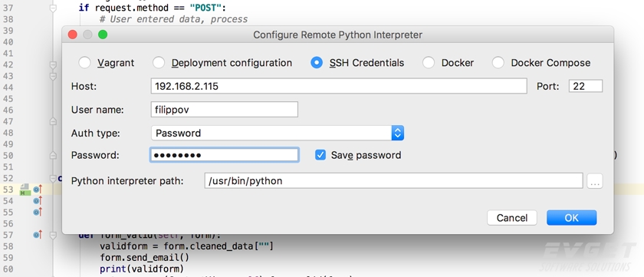The height and width of the screenshot is (277, 644).
Task: Focus the User name field
Action: [224, 110]
